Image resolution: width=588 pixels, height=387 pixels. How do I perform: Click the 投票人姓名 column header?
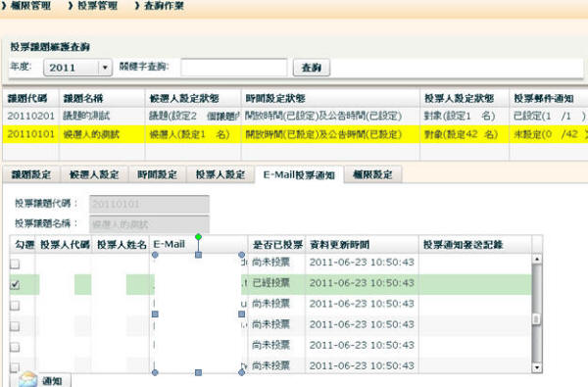tap(121, 245)
